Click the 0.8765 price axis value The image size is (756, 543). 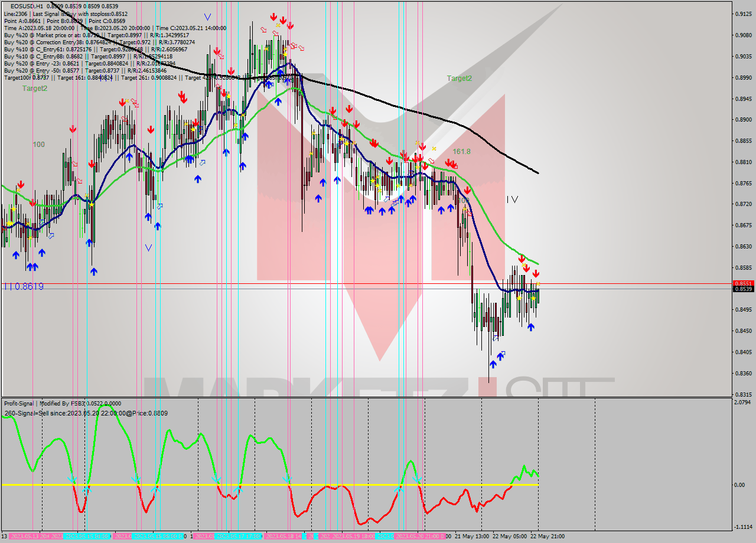coord(743,183)
